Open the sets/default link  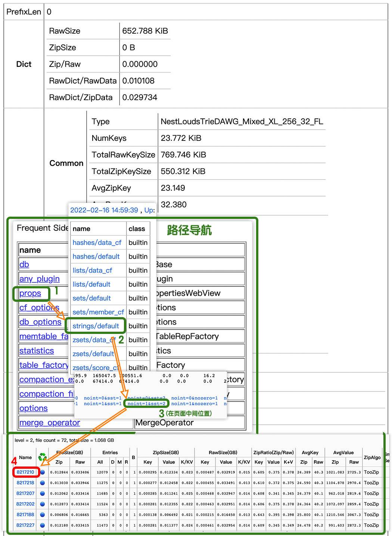[91, 298]
